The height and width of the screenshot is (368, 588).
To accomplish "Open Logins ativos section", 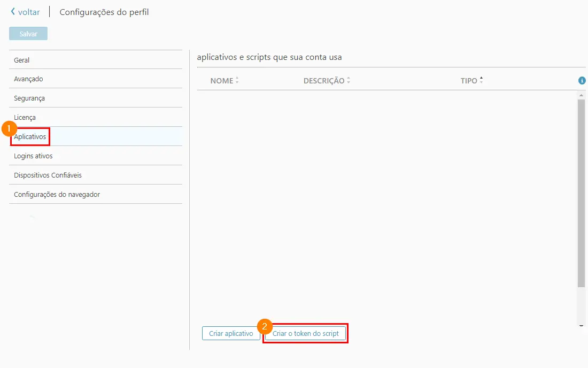I will pos(96,156).
